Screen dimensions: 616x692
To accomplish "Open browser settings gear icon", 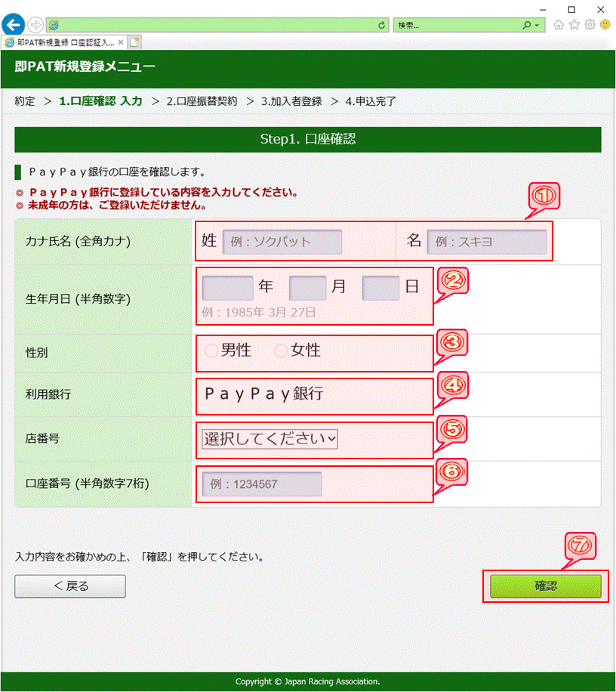I will pyautogui.click(x=590, y=25).
